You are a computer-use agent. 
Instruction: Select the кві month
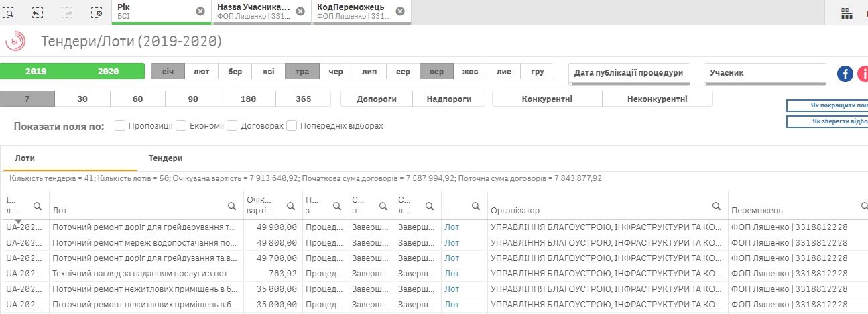269,72
